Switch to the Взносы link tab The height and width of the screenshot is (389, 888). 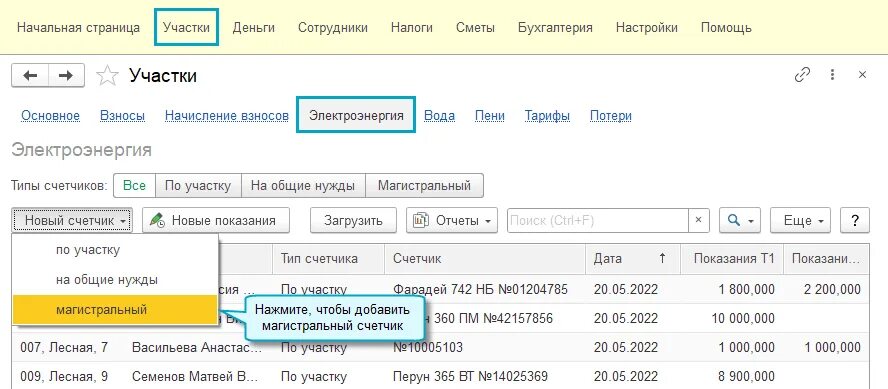pyautogui.click(x=122, y=116)
